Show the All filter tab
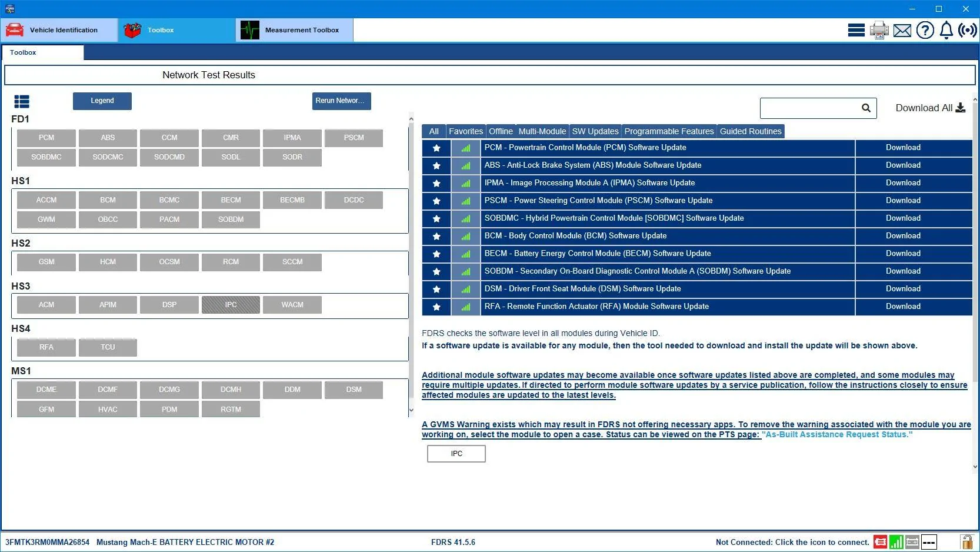 point(434,131)
